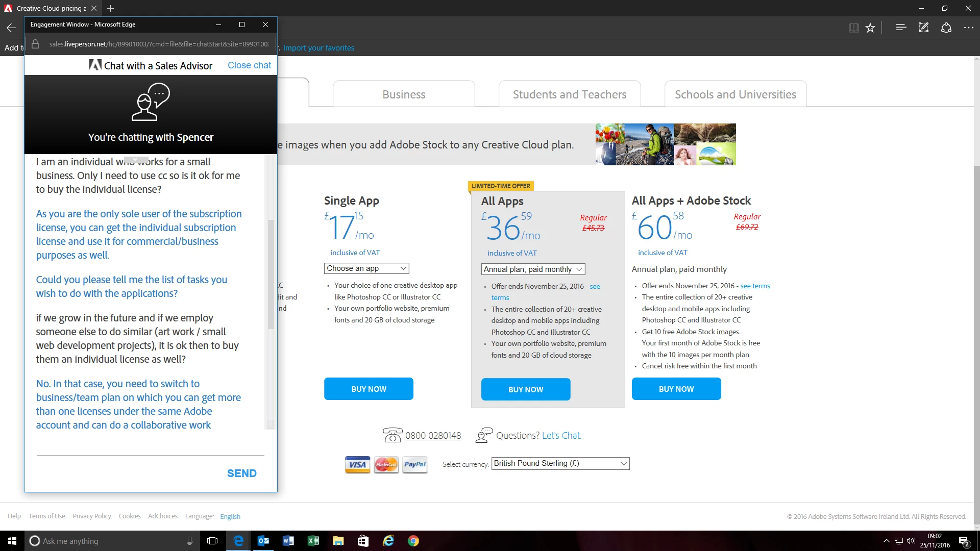Add page to favorites with star icon
The image size is (980, 551).
870,28
